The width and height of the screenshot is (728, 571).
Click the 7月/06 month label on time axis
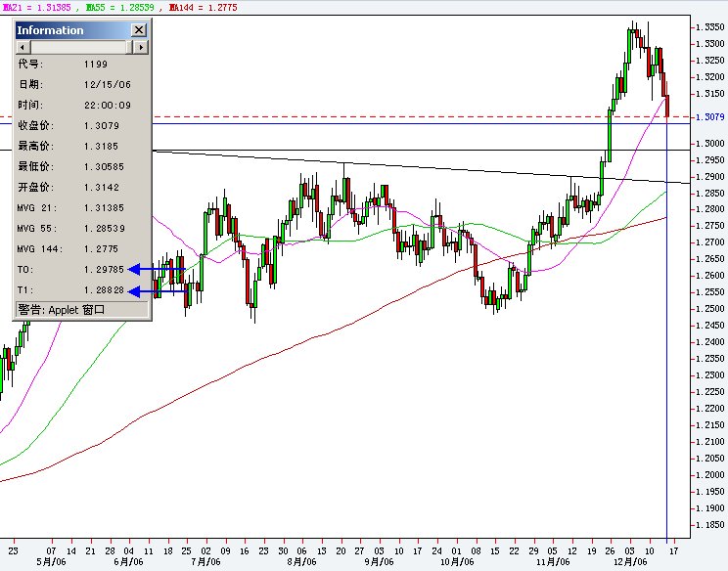(205, 562)
